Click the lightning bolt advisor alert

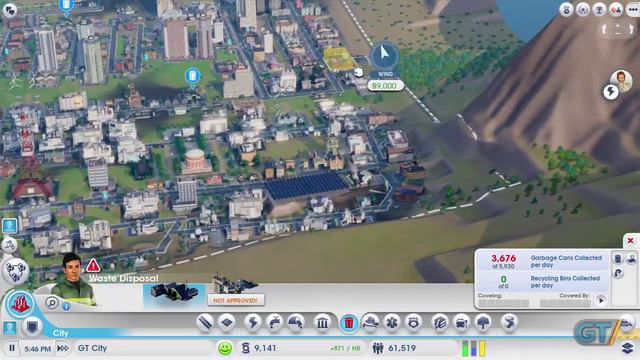tap(611, 92)
